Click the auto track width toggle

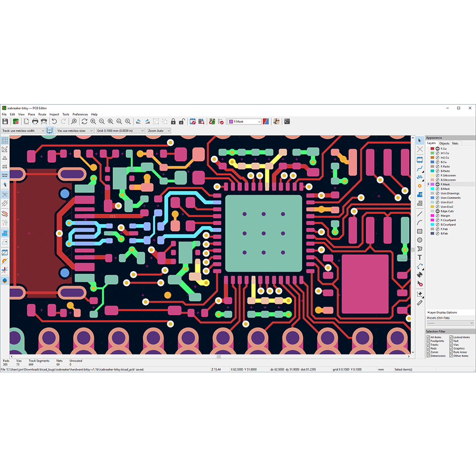pos(50,130)
